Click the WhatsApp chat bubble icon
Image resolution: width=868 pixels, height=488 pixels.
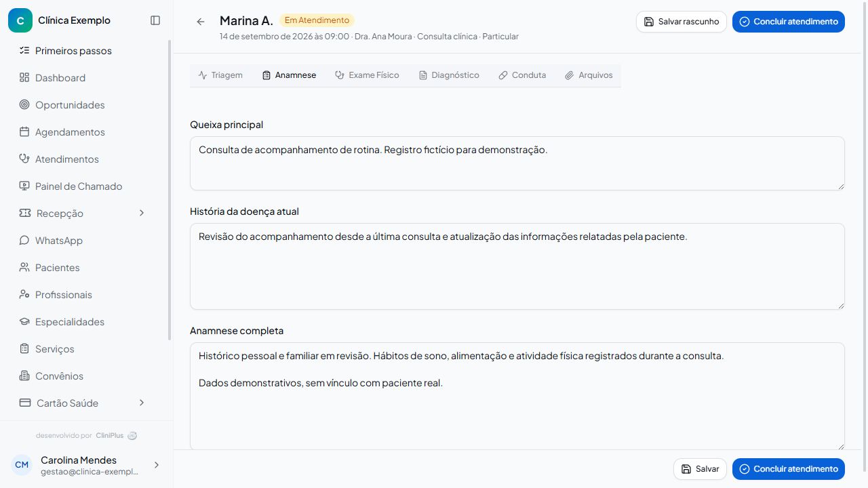pos(24,240)
